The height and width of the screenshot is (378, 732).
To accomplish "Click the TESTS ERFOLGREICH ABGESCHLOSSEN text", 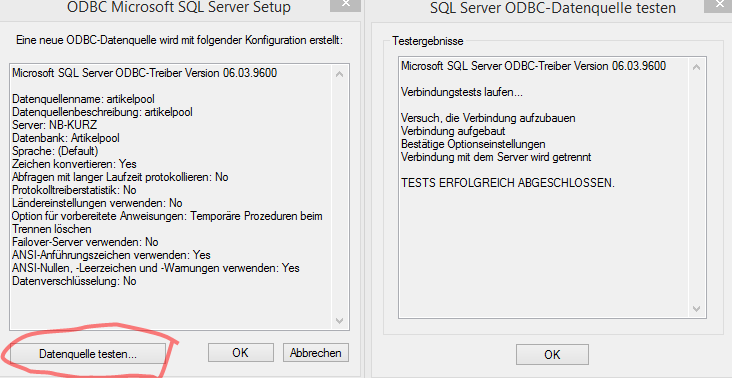I will 508,183.
